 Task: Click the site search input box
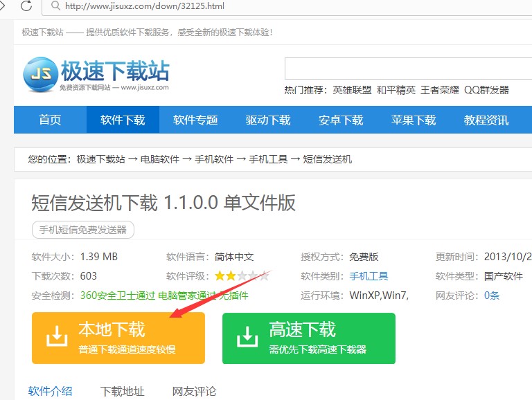click(x=408, y=69)
